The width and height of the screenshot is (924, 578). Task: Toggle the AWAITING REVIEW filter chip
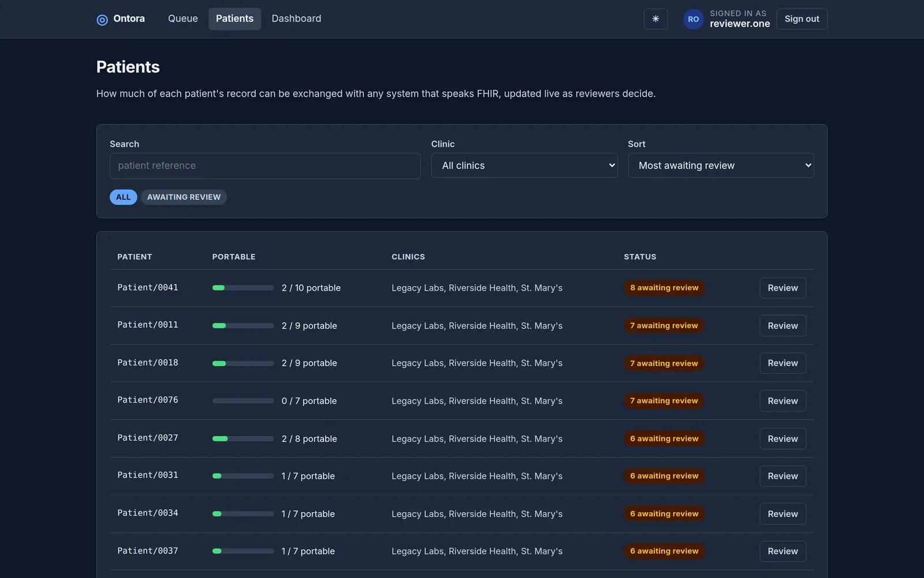pyautogui.click(x=184, y=197)
